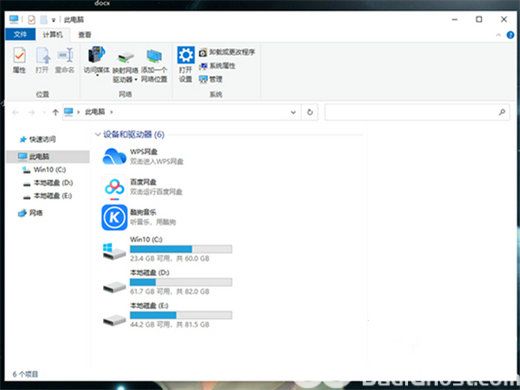Click the WPS网盘 cloud icon
520x390 pixels.
pos(114,157)
